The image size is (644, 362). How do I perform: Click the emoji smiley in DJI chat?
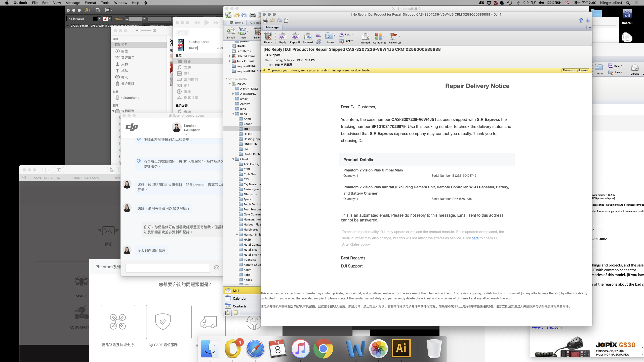(x=216, y=268)
